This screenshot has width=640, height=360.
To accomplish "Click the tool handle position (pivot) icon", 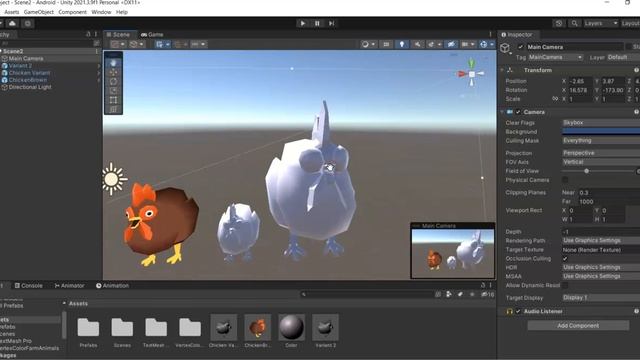I will click(116, 44).
